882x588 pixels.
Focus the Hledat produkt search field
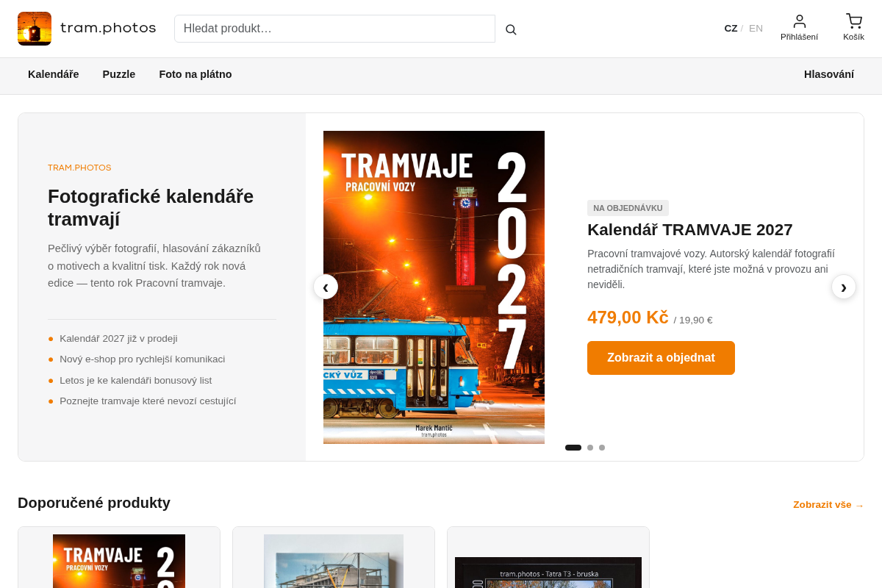(x=334, y=29)
